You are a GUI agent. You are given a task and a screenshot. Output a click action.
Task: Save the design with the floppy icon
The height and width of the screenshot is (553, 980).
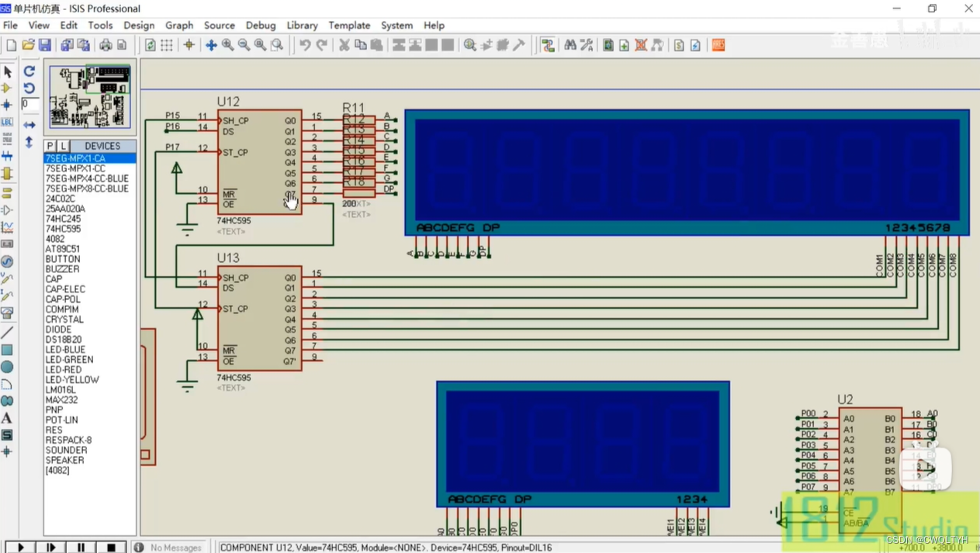click(x=45, y=46)
